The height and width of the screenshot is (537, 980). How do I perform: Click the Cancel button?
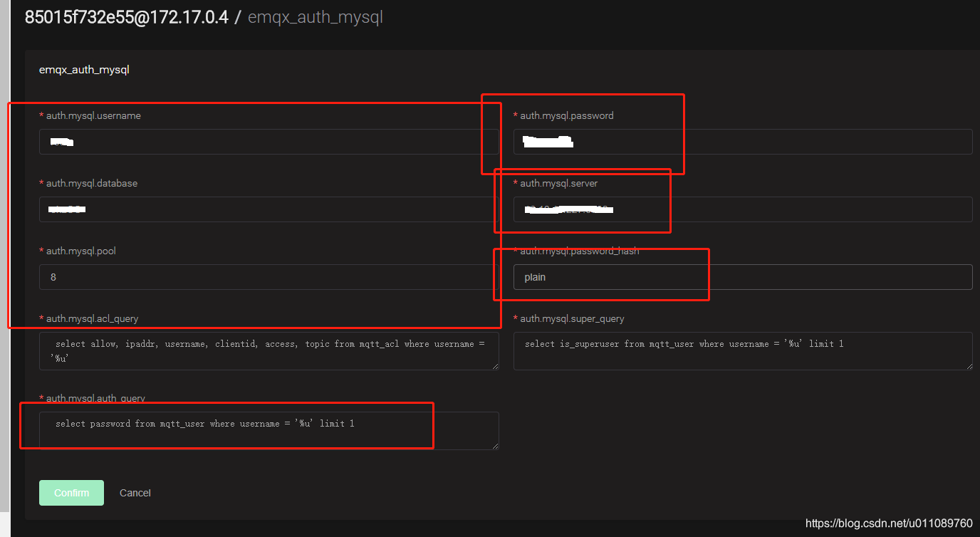[x=135, y=493]
